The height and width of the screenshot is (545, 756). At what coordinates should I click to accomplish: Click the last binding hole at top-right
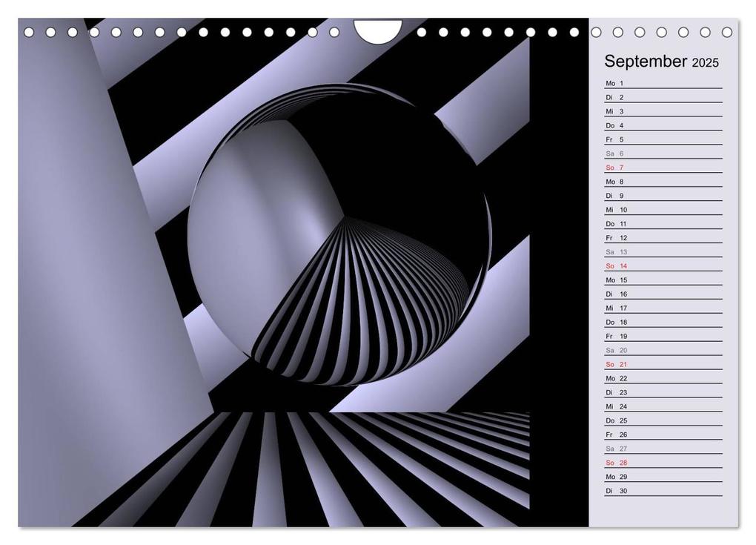click(x=727, y=33)
